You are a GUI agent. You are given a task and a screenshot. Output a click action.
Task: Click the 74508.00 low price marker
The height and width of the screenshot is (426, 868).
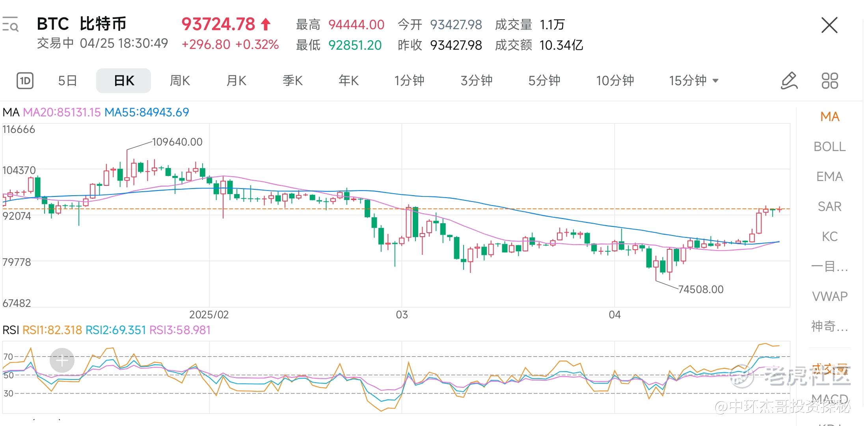click(x=701, y=290)
